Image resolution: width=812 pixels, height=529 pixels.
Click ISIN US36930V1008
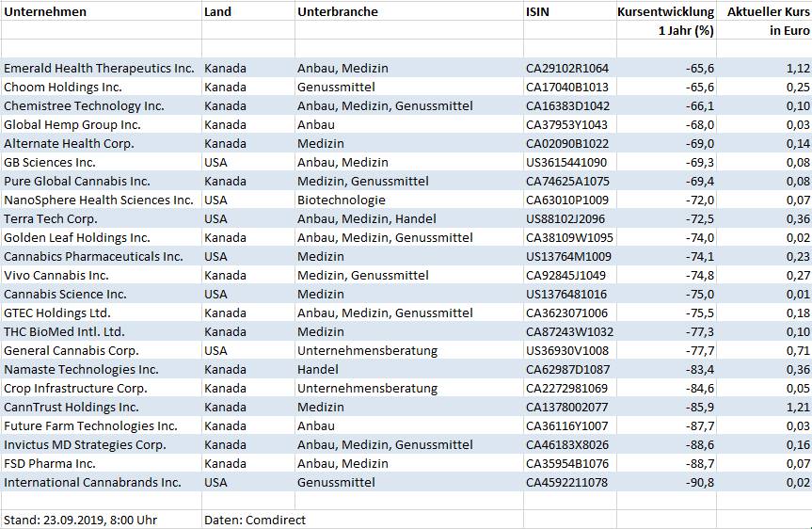click(567, 351)
